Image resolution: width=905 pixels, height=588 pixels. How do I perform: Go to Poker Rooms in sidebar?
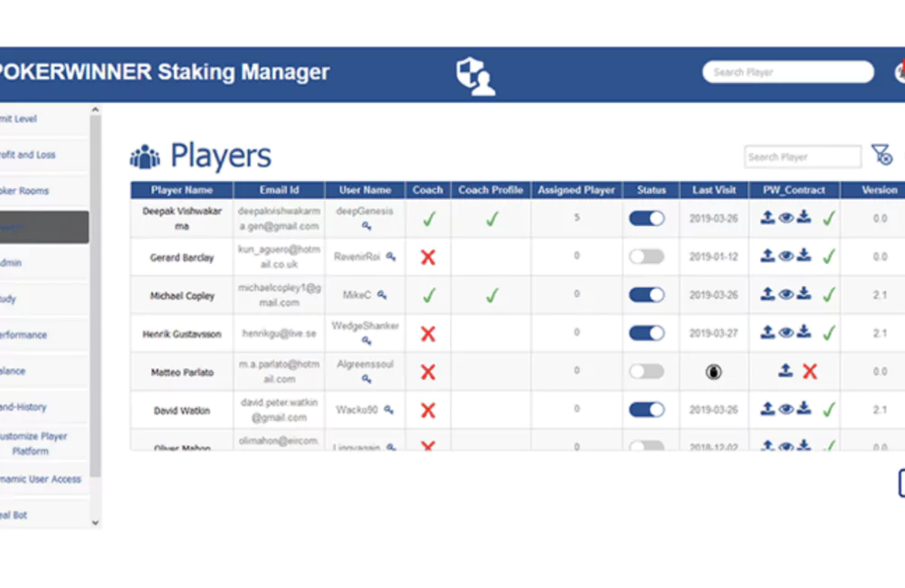coord(43,191)
